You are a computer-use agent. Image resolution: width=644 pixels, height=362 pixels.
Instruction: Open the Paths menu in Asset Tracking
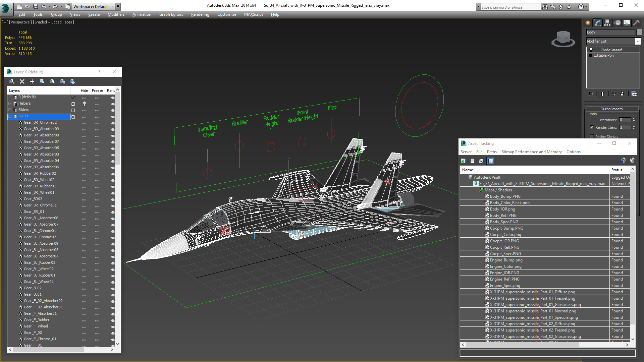click(x=492, y=152)
